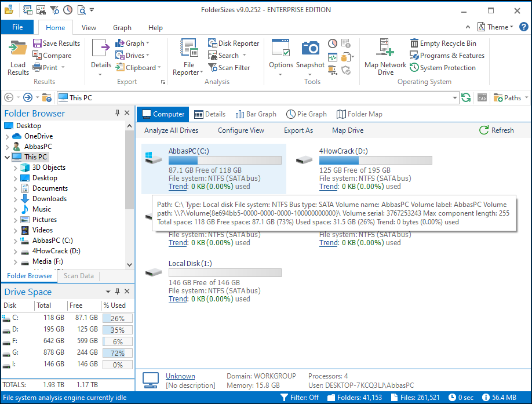
Task: Click the command prompt icon near Paths
Action: click(x=482, y=98)
